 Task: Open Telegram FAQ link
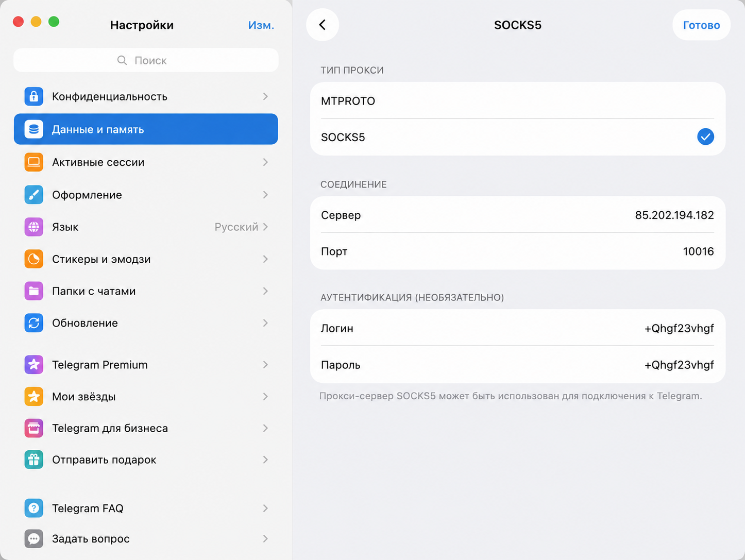click(146, 508)
